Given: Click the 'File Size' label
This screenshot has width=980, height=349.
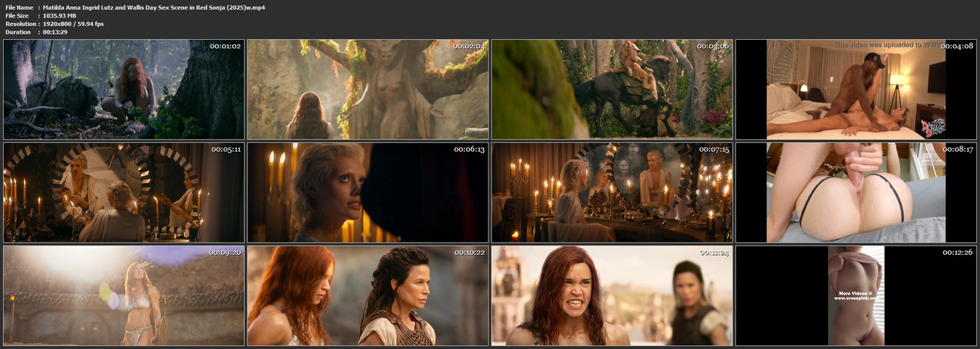Looking at the screenshot, I should tap(17, 15).
